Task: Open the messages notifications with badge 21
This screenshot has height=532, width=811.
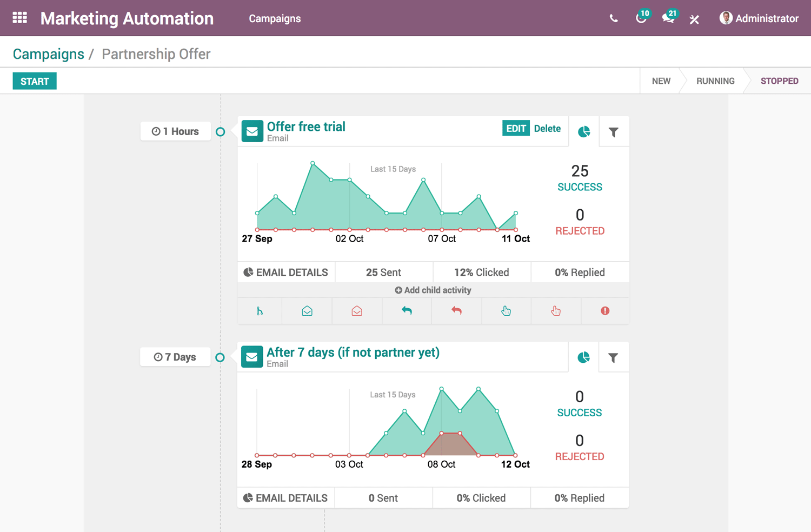Action: tap(668, 18)
